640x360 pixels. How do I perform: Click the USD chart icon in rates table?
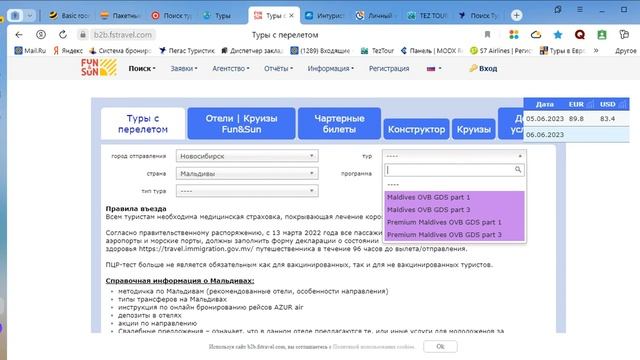[622, 104]
